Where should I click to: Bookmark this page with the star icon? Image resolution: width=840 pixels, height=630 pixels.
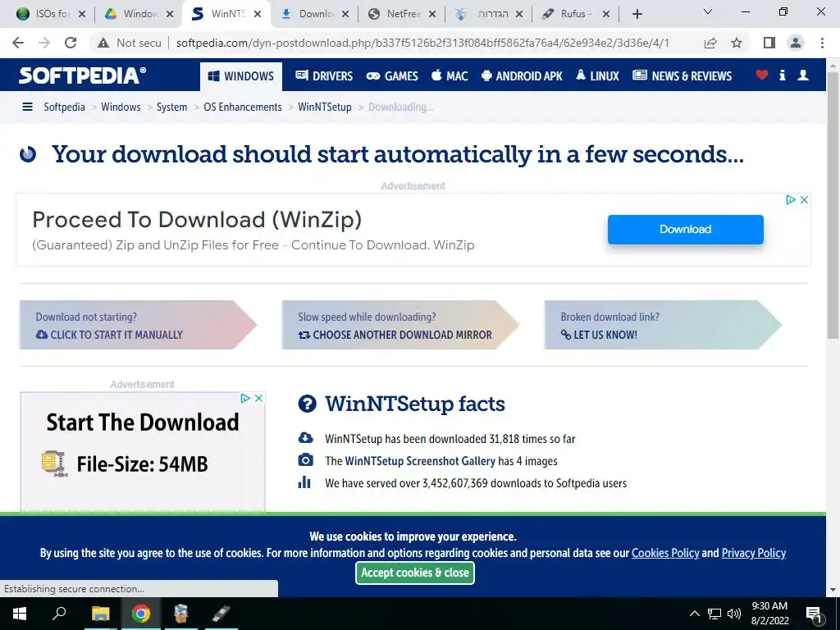point(737,43)
